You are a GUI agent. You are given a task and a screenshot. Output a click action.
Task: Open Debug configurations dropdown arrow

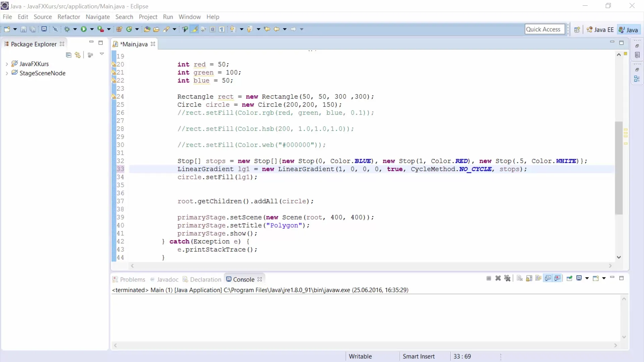pyautogui.click(x=75, y=29)
